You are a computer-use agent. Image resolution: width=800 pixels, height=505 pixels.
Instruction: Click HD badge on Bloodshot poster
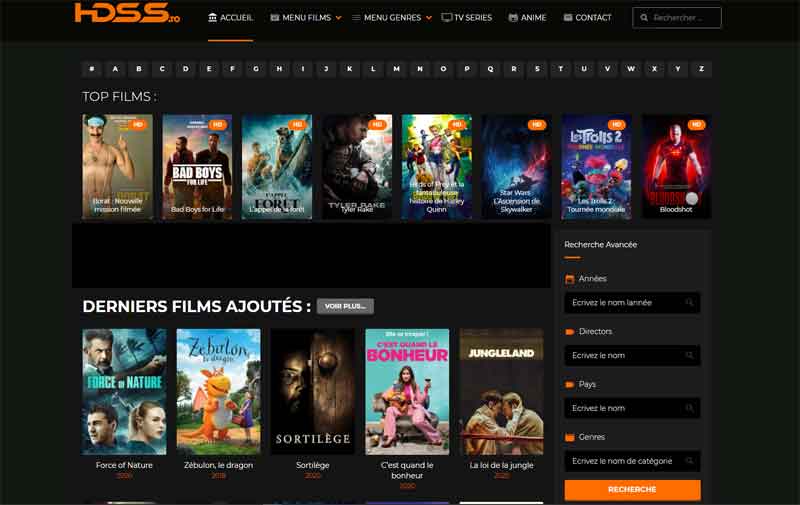(696, 124)
